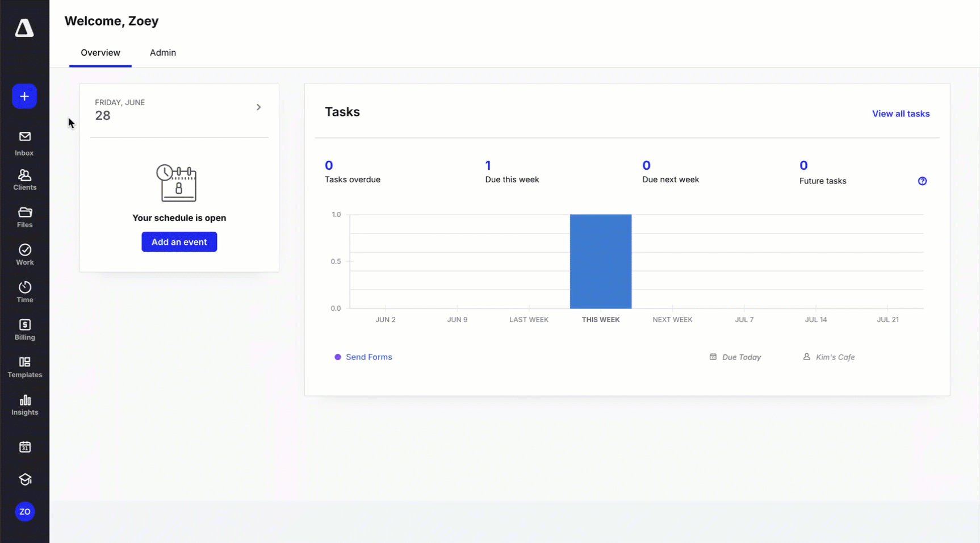View the Insights dashboard
The image size is (980, 543).
(24, 404)
